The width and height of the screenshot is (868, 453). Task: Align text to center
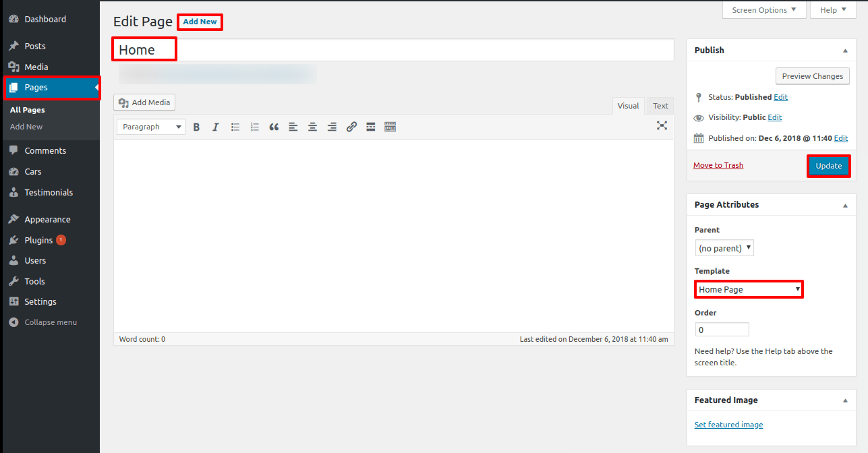[312, 127]
